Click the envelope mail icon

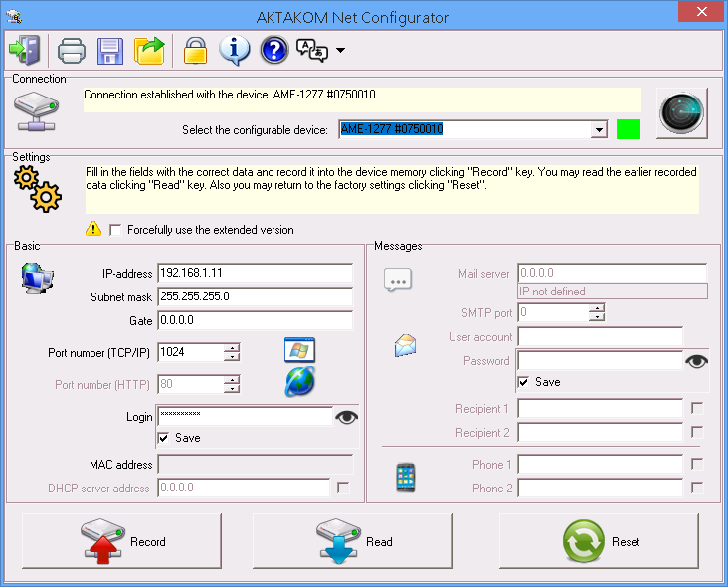click(x=406, y=345)
